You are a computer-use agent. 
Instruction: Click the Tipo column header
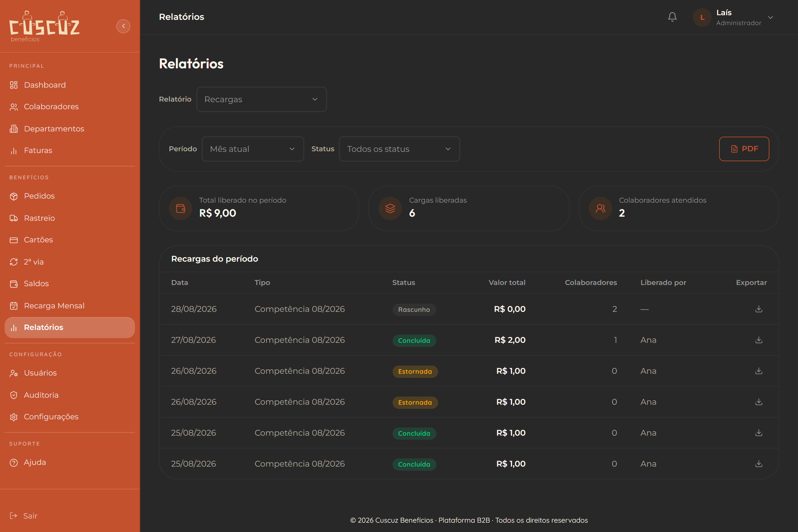pyautogui.click(x=262, y=282)
